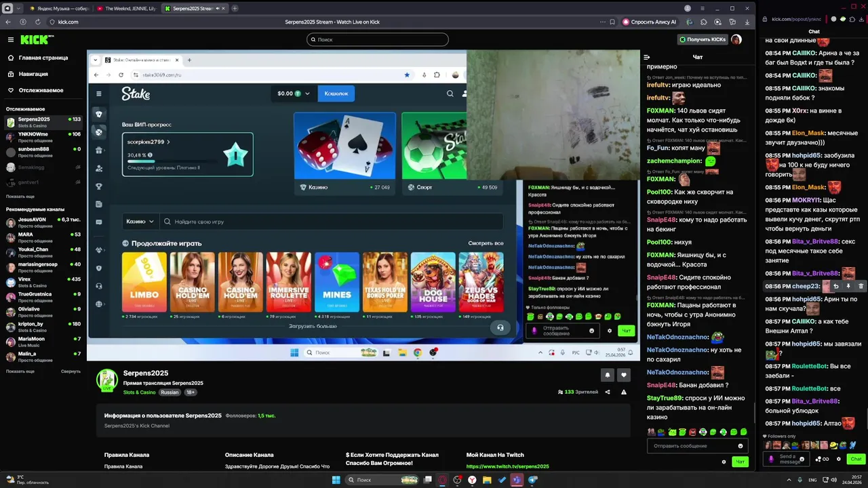Click the Yandex Browser taskbar icon

click(472, 480)
